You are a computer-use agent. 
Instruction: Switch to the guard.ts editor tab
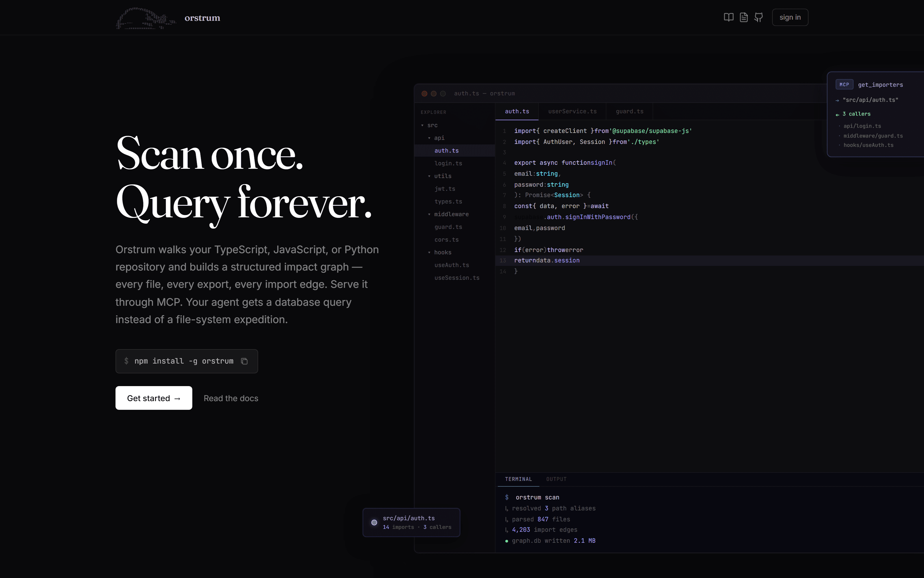pos(629,111)
